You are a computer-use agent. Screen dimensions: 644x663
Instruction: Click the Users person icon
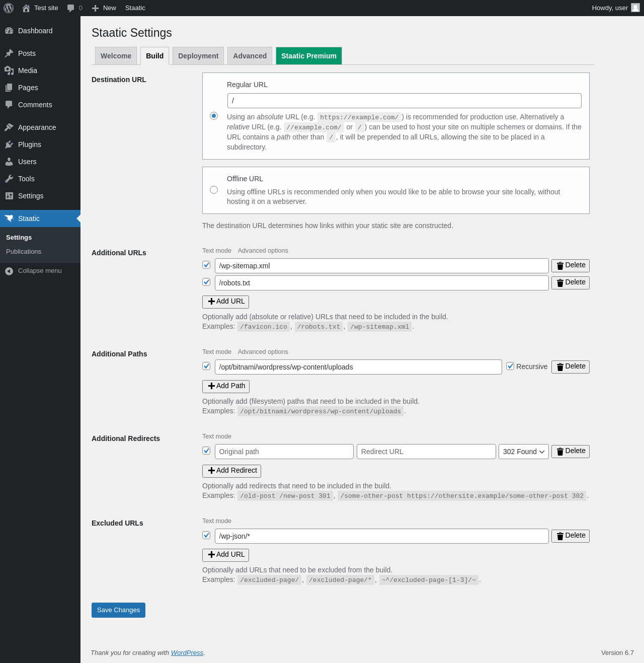click(9, 162)
